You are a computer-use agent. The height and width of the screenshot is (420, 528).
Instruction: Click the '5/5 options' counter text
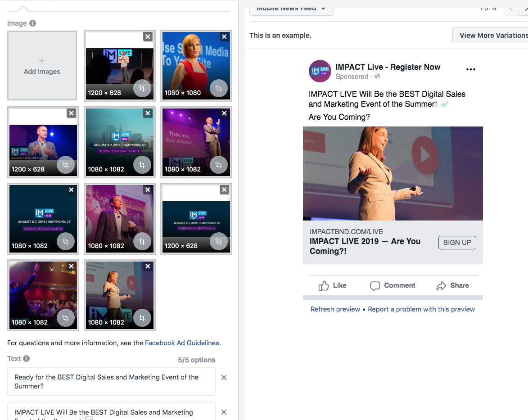click(197, 360)
